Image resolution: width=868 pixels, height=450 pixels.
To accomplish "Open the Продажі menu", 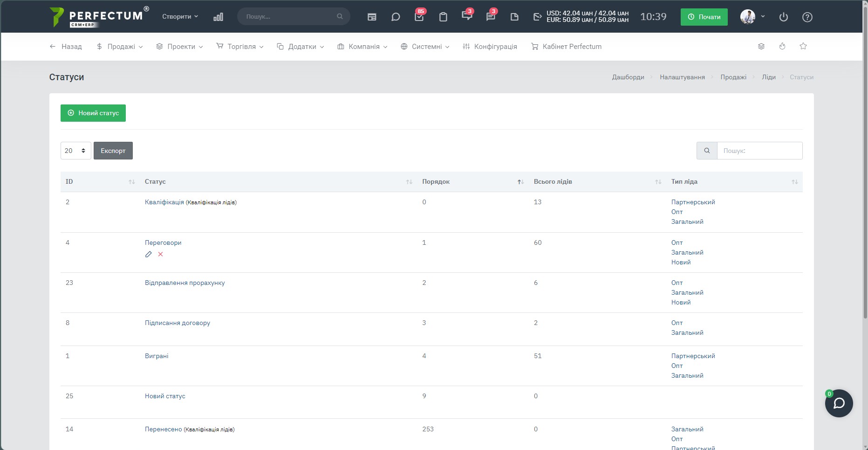I will (x=120, y=47).
